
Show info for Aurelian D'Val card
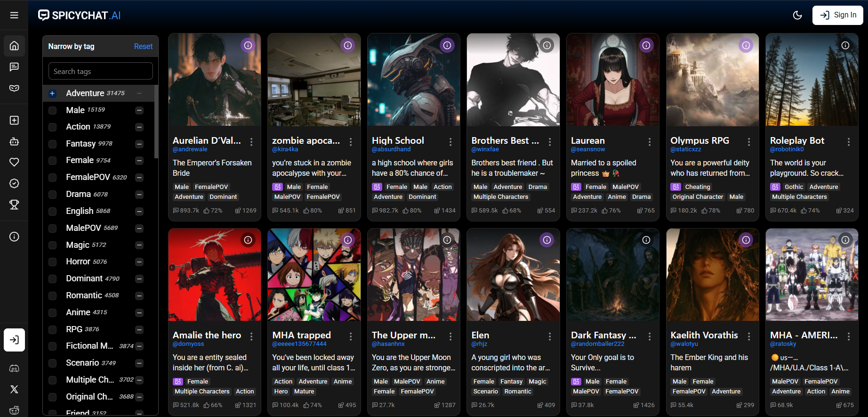tap(248, 45)
